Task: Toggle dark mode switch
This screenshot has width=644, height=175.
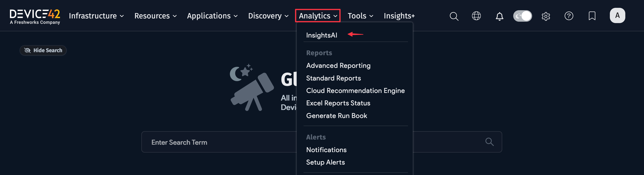Action: pyautogui.click(x=522, y=16)
